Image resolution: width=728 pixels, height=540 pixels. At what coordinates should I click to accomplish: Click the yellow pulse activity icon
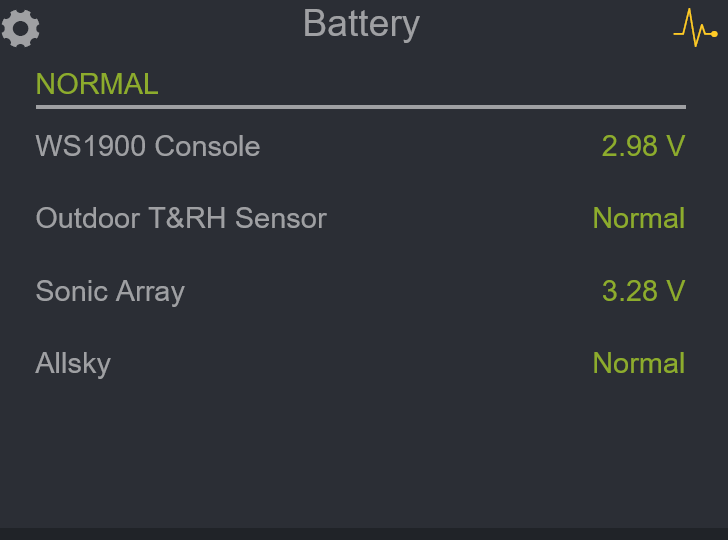point(695,27)
